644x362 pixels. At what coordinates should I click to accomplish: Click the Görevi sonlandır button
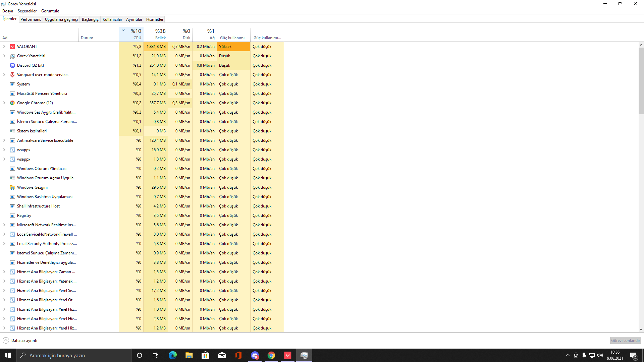[x=625, y=341]
